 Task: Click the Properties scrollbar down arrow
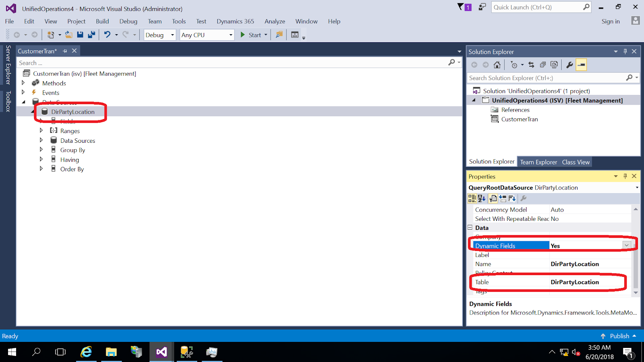coord(636,292)
